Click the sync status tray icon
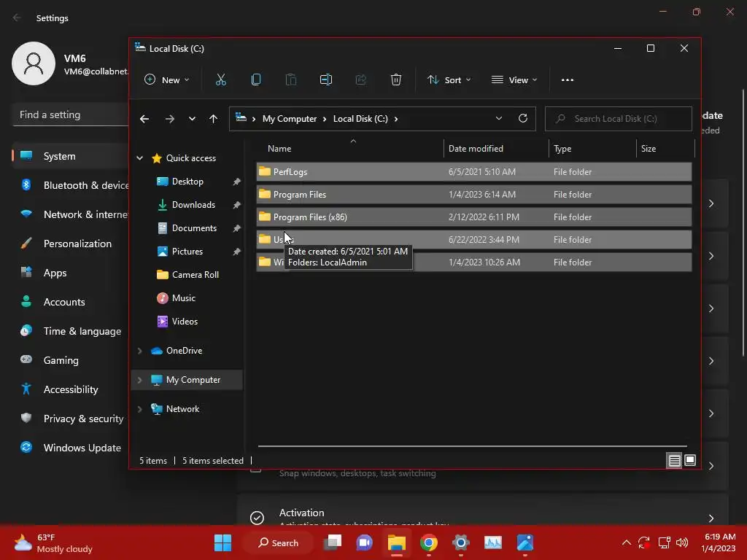Viewport: 747px width, 560px height. (644, 542)
